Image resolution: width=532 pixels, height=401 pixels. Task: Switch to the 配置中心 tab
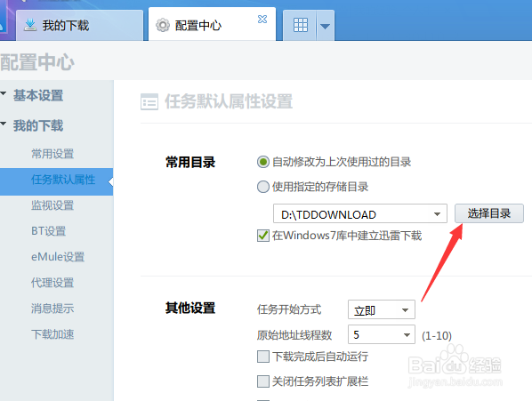tap(212, 24)
